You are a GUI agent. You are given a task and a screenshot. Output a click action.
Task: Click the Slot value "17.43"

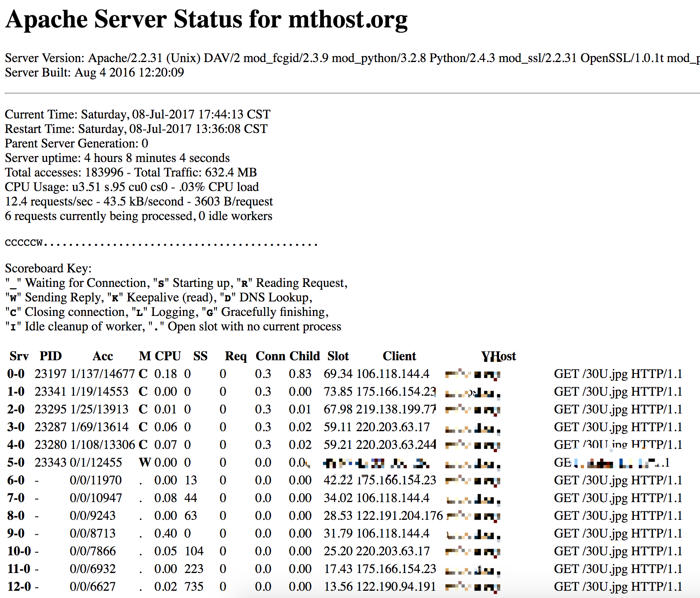pos(338,569)
